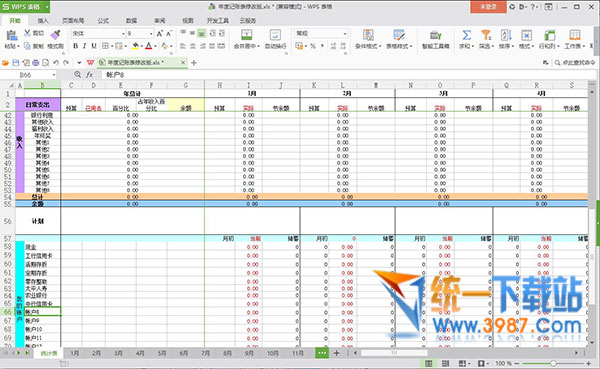Click the Sum (求和) sigma icon

click(x=466, y=35)
